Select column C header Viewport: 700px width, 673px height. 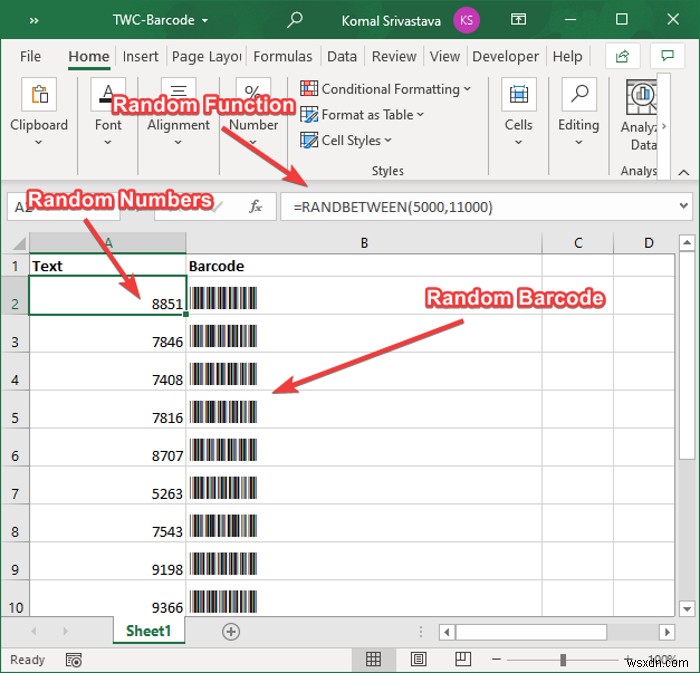(x=578, y=243)
